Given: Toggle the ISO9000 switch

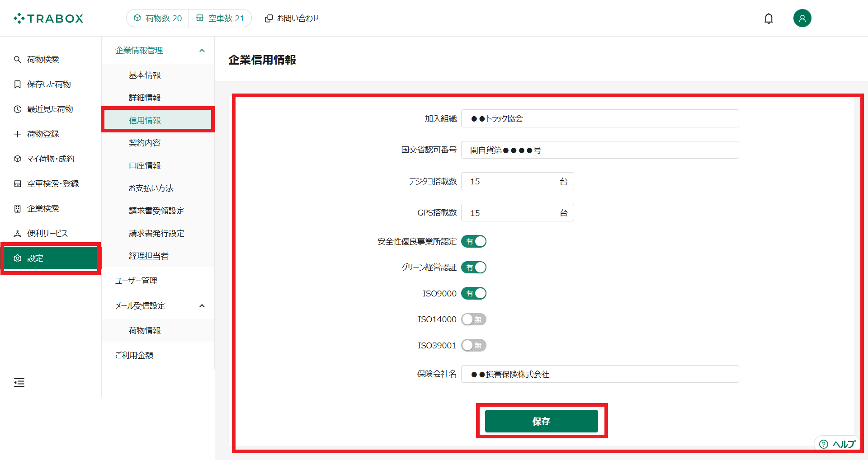Looking at the screenshot, I should [474, 294].
